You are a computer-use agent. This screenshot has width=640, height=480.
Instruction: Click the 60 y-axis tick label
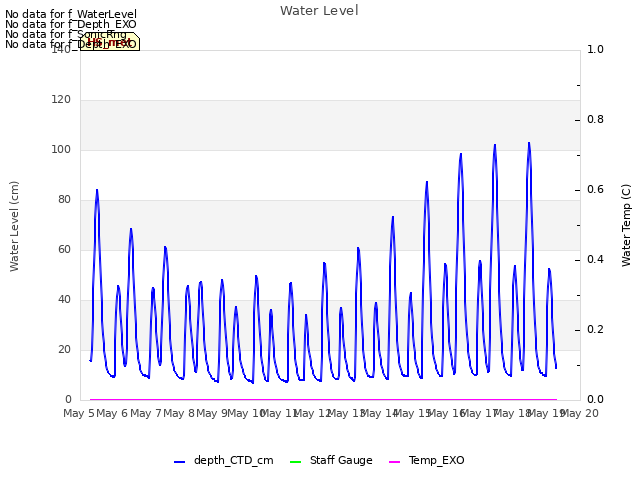pos(64,249)
